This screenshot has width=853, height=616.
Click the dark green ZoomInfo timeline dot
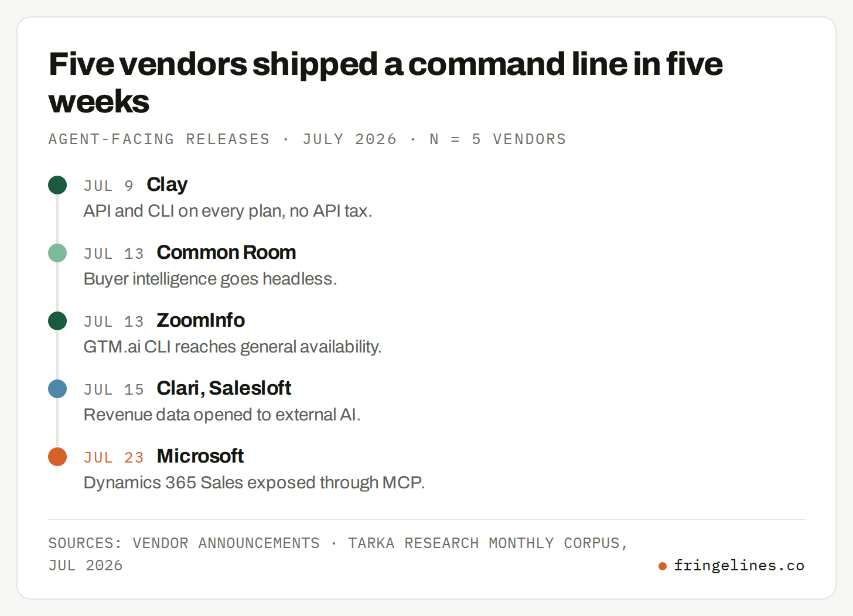pyautogui.click(x=57, y=321)
